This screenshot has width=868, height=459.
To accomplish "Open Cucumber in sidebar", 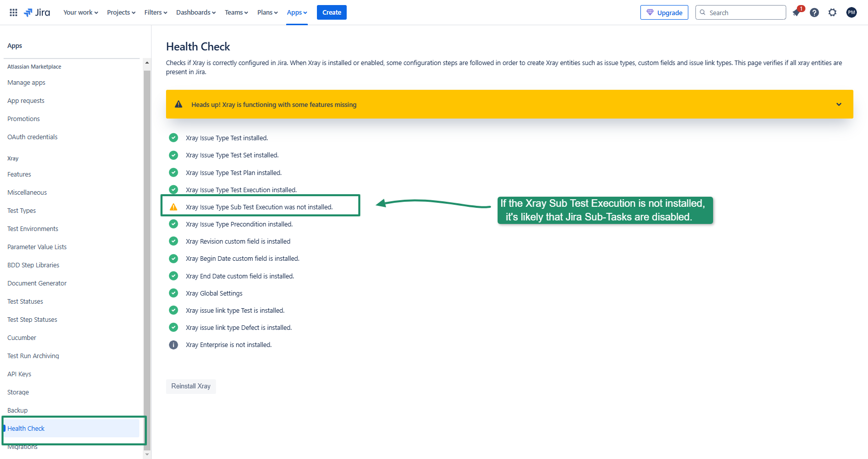I will click(22, 338).
